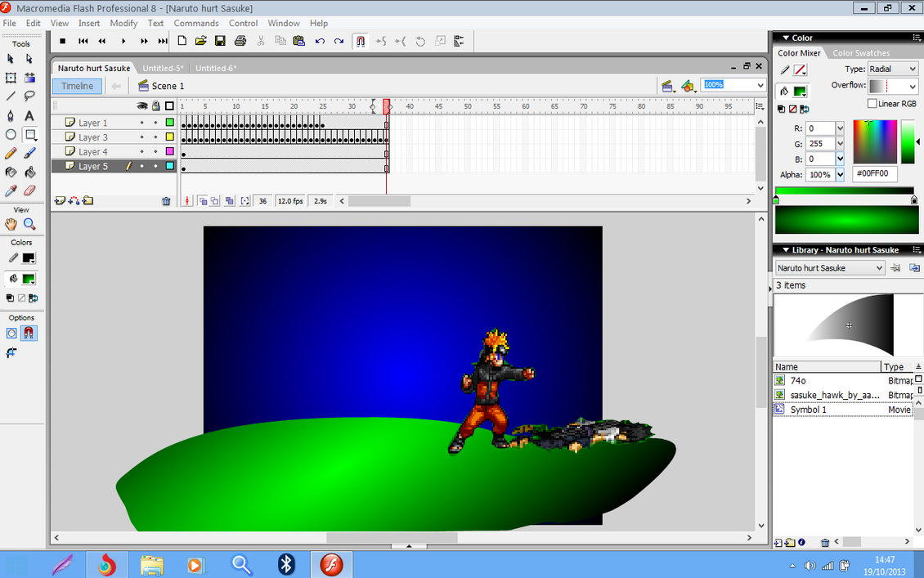Screen dimensions: 924x578
Task: Click the Insert Layer icon
Action: click(60, 201)
